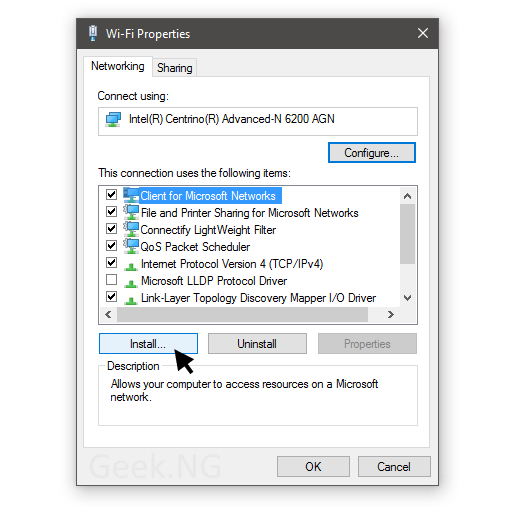The width and height of the screenshot is (519, 516).
Task: Click the list's scroll right arrow
Action: pyautogui.click(x=391, y=314)
